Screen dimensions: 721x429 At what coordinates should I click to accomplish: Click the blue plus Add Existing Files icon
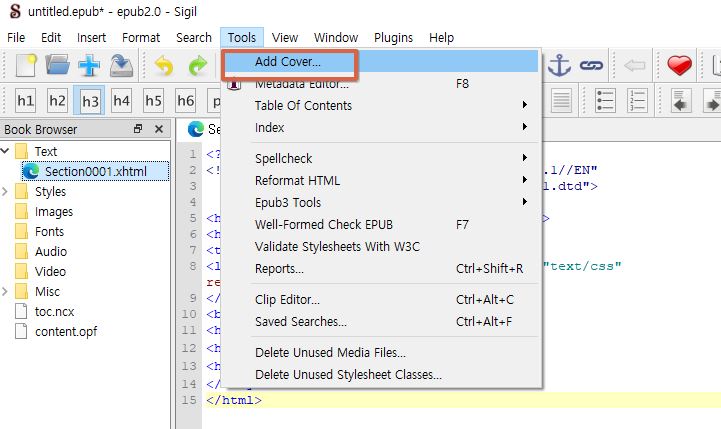point(89,65)
